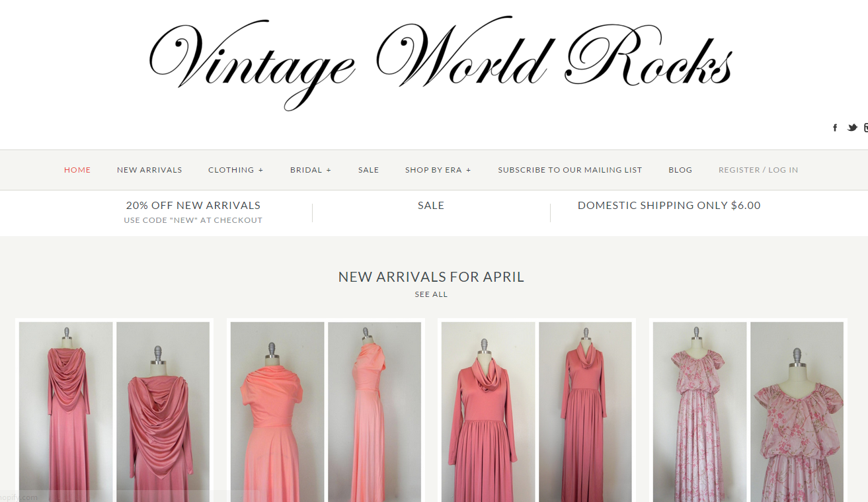
Task: Click Domestic Shipping Only $6.00 banner
Action: click(669, 206)
